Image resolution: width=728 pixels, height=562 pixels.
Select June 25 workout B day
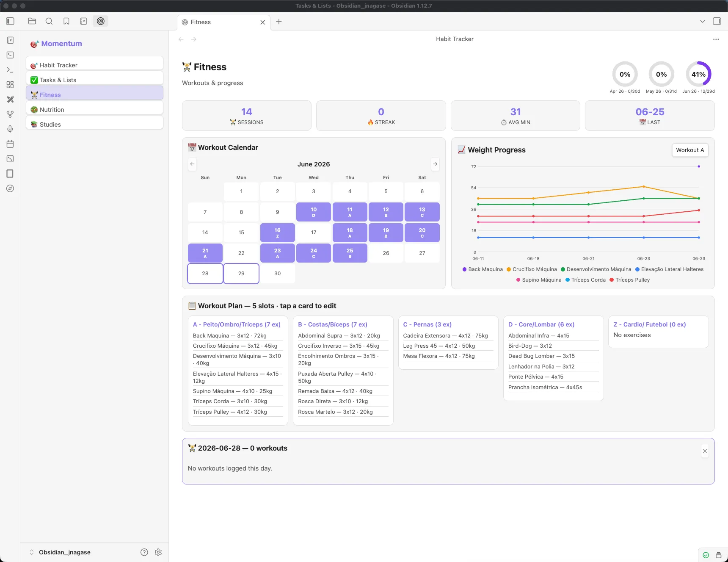coord(350,253)
